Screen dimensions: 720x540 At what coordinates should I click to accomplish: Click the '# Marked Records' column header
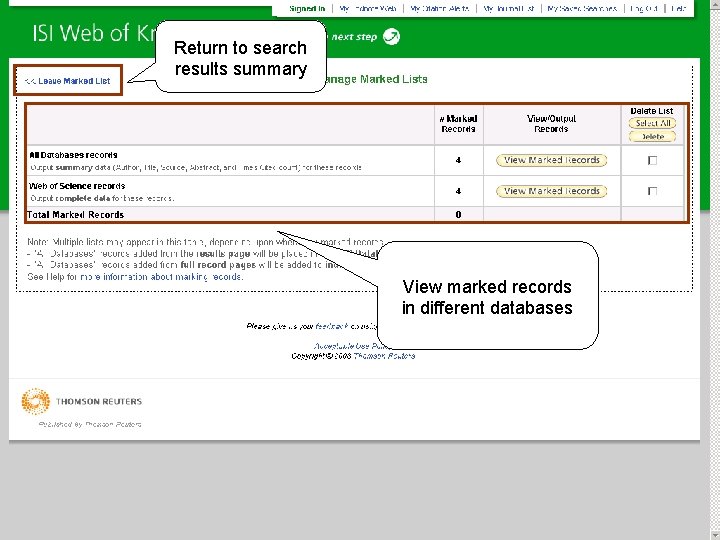point(458,124)
